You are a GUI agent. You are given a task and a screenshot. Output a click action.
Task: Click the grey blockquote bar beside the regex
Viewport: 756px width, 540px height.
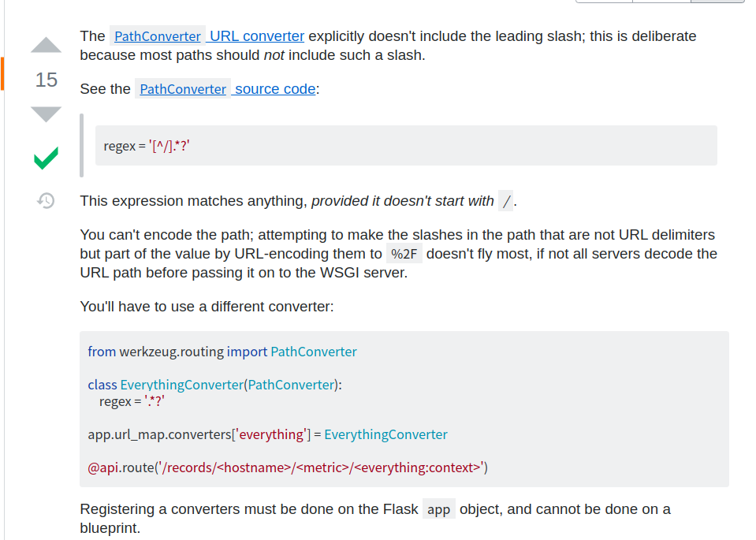81,145
